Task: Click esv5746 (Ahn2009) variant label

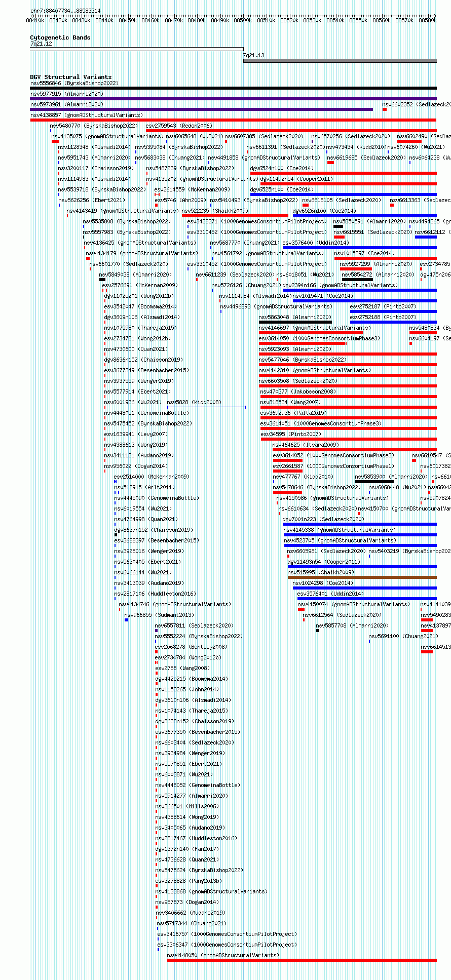Action: point(180,200)
